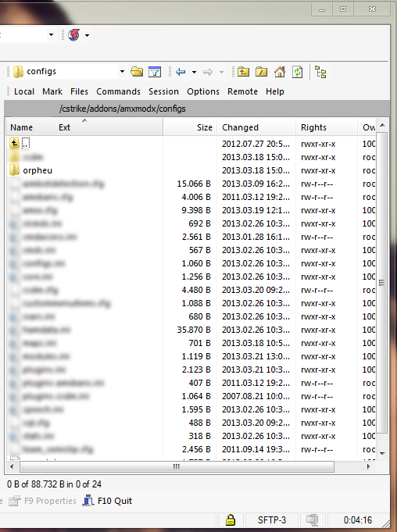
Task: Open the Commands menu
Action: 119,91
